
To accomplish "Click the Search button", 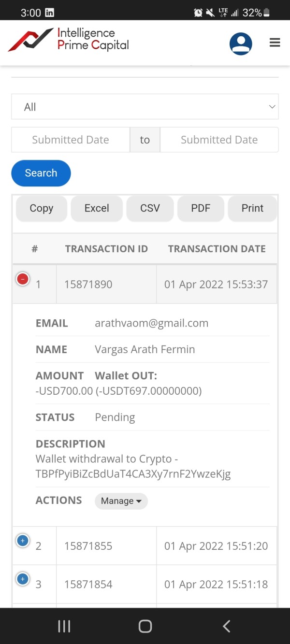I will pos(41,173).
